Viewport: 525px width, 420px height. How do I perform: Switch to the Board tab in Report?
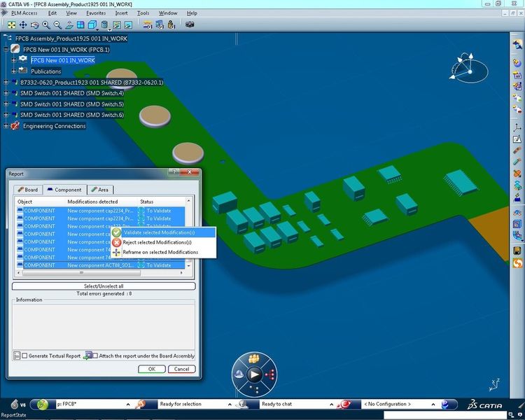tap(28, 190)
